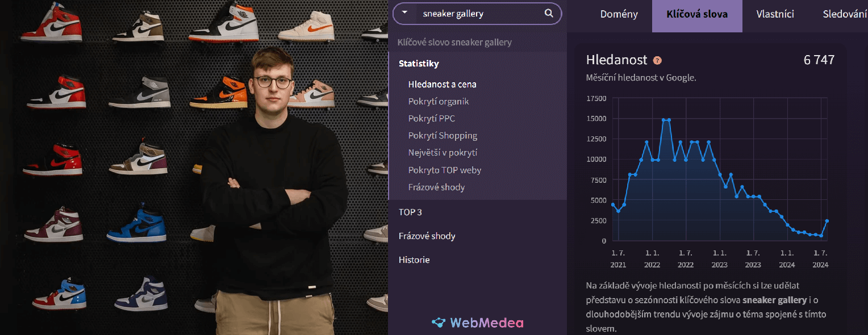Click the last data point of 2024

[827, 221]
